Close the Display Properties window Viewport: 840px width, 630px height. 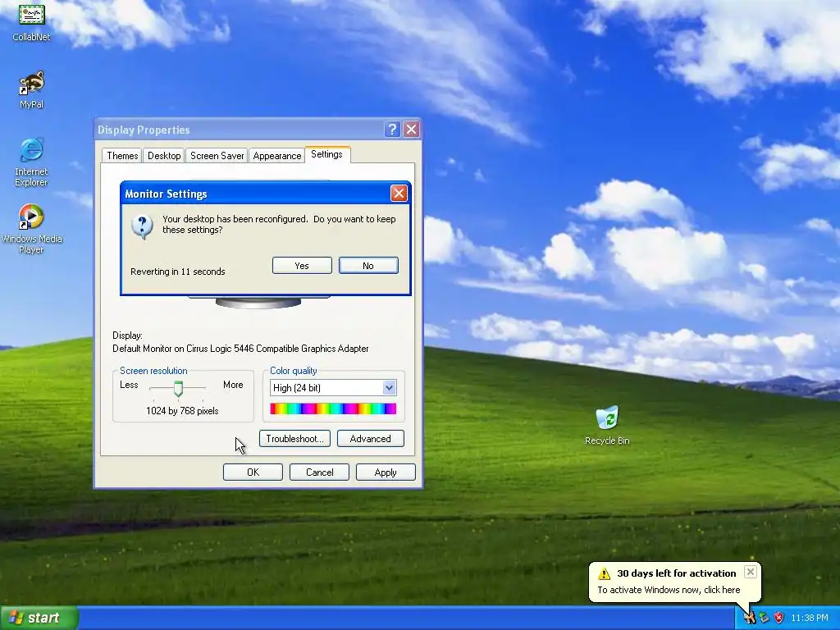[411, 129]
